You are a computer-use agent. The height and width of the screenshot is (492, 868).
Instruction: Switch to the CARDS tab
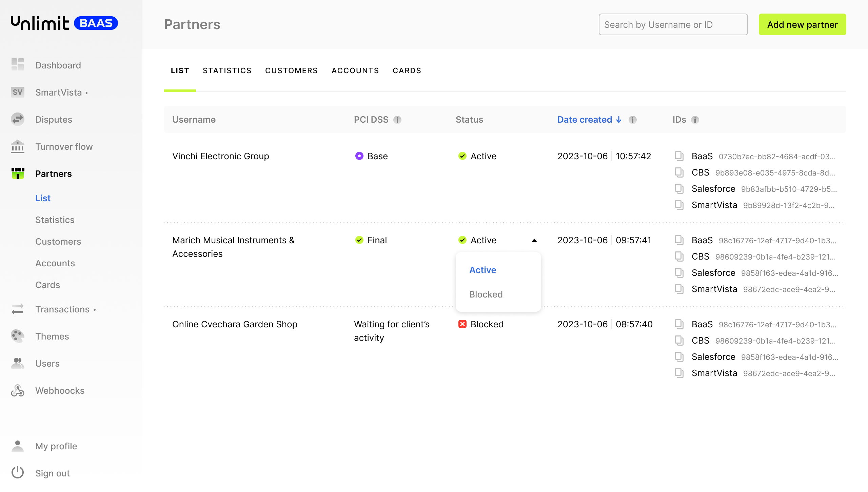click(x=407, y=70)
